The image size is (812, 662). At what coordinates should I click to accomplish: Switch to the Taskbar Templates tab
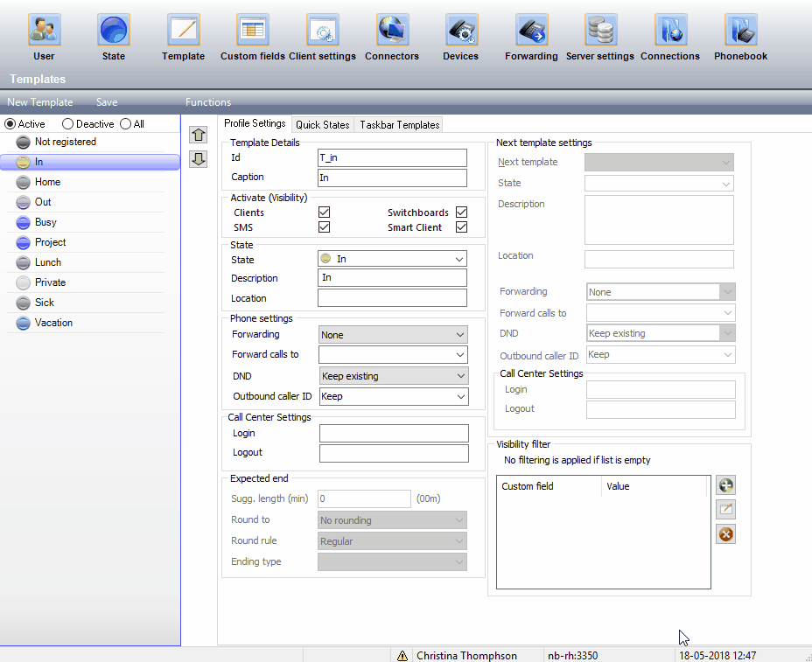point(399,125)
